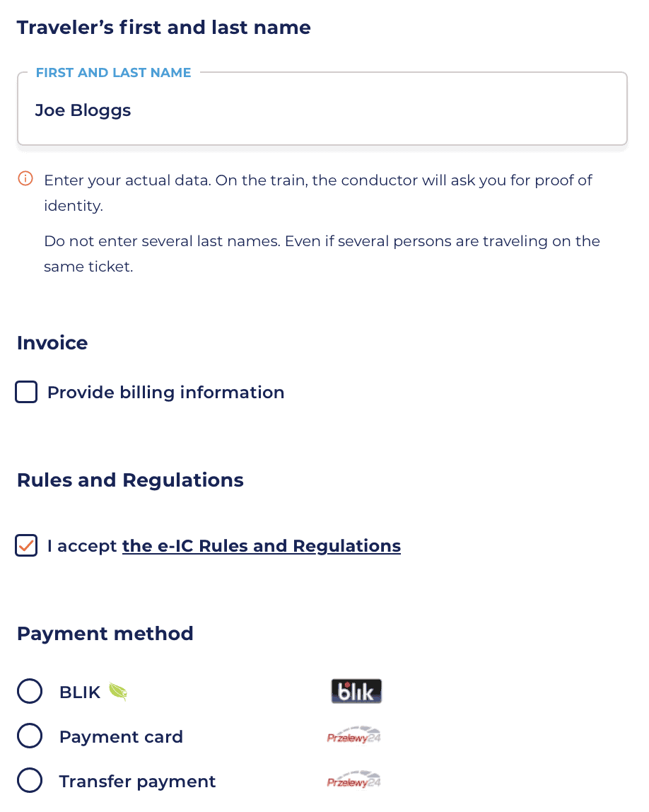Click the orange info icon beside the notice
The width and height of the screenshot is (649, 812).
(x=25, y=179)
